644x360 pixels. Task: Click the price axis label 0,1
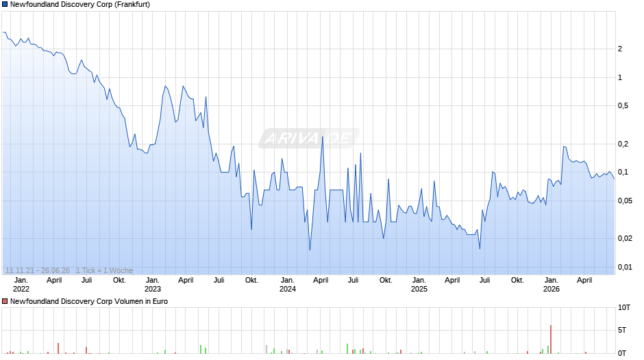(x=623, y=172)
